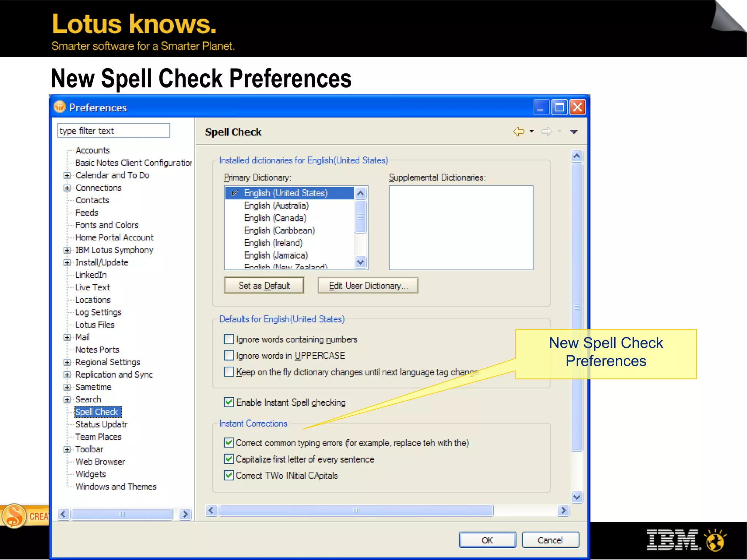
Task: Select Windows and Themes page
Action: 116,486
